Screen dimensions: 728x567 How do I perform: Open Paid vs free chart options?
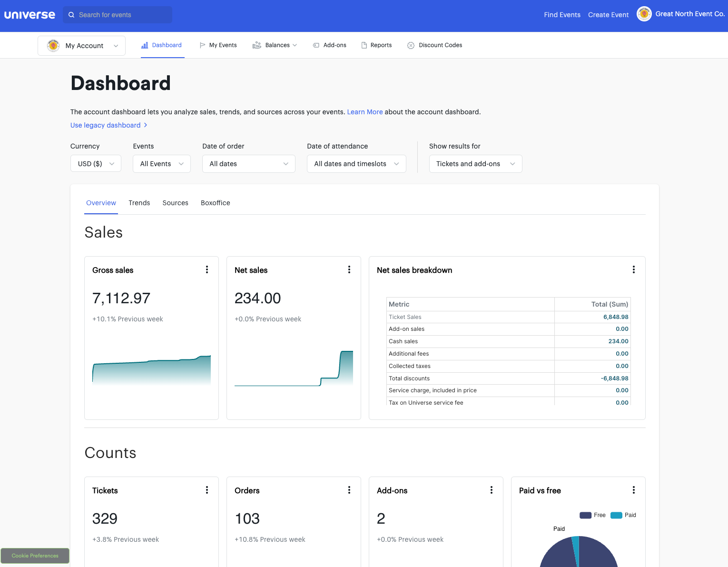click(634, 490)
